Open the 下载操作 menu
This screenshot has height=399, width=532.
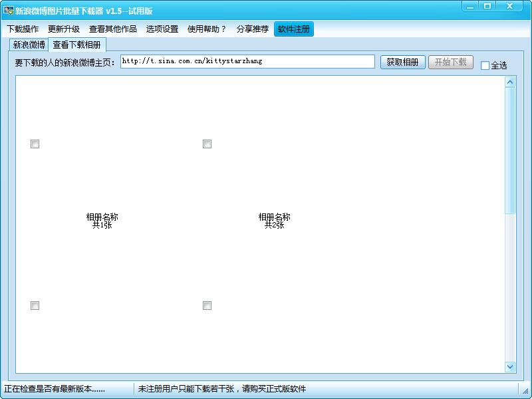23,29
